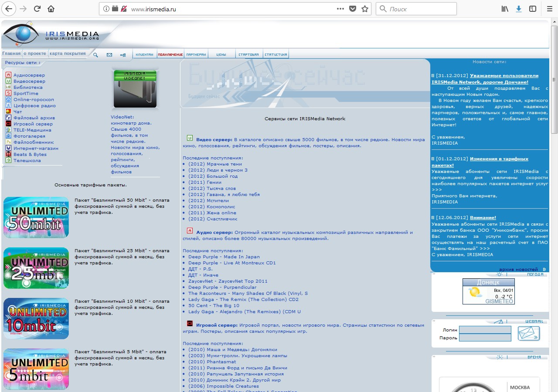The width and height of the screenshot is (558, 392).
Task: Click the envelope mail icon beside the magnifier
Action: 109,55
